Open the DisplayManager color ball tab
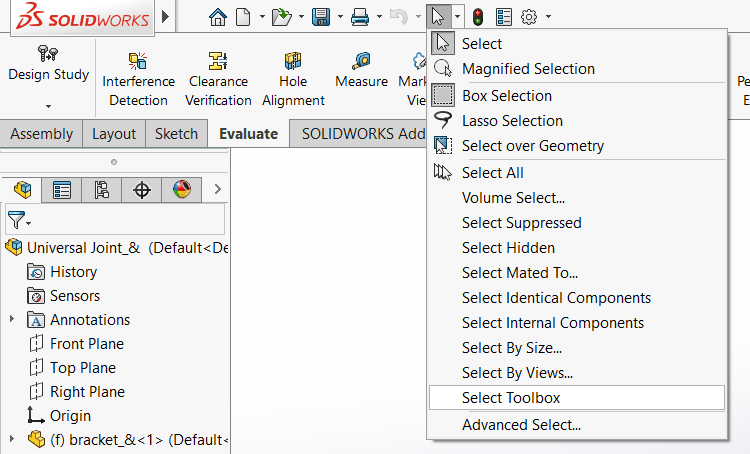Screen dimensions: 750x454 tap(181, 190)
